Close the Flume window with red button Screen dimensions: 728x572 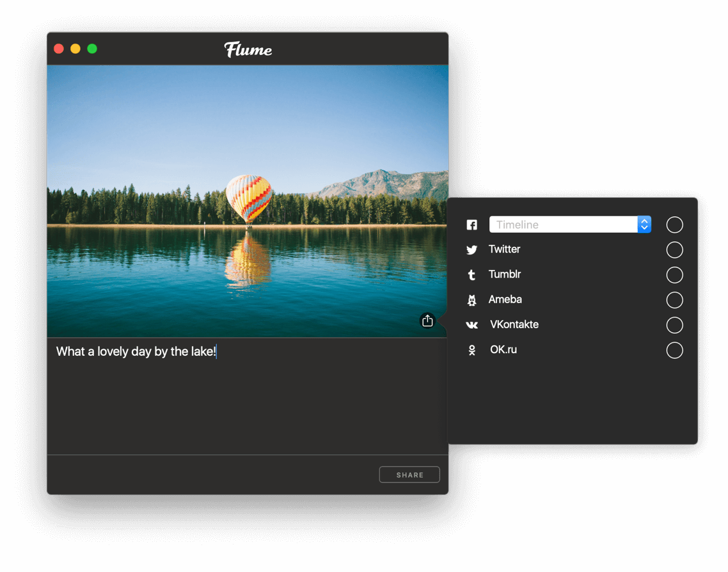[59, 49]
